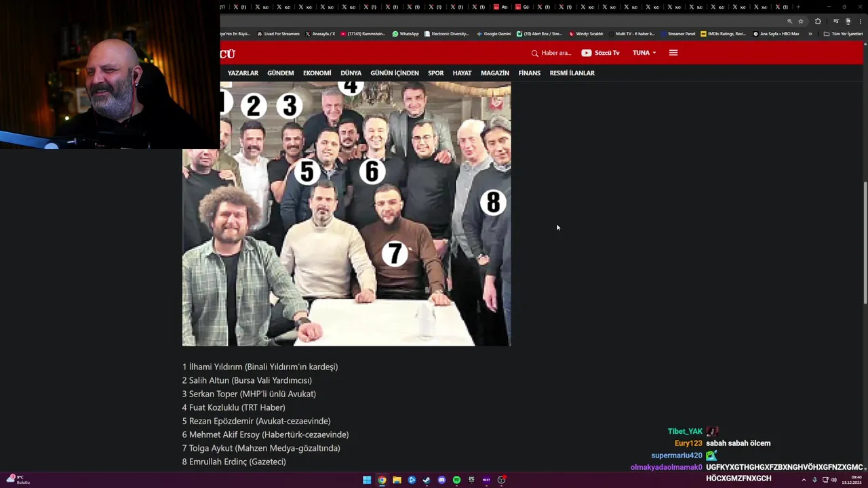868x488 pixels.
Task: Open the MAGAZİN section
Action: tap(495, 73)
